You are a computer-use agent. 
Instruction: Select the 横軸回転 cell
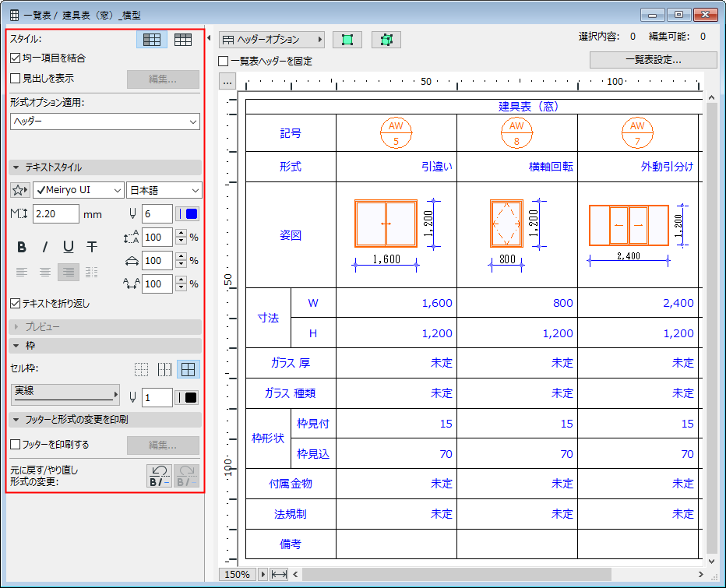tap(517, 167)
